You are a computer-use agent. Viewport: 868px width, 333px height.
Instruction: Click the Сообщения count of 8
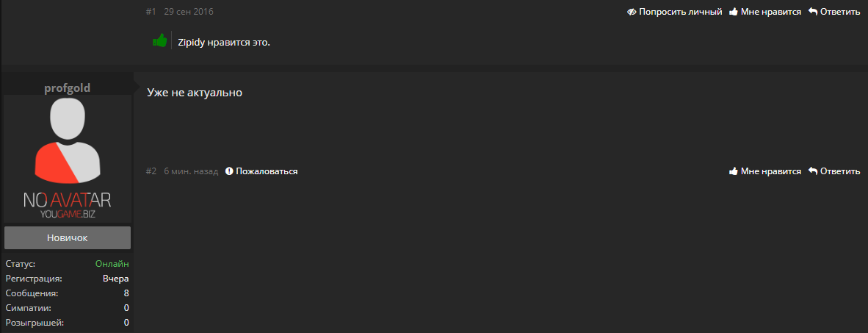(126, 293)
